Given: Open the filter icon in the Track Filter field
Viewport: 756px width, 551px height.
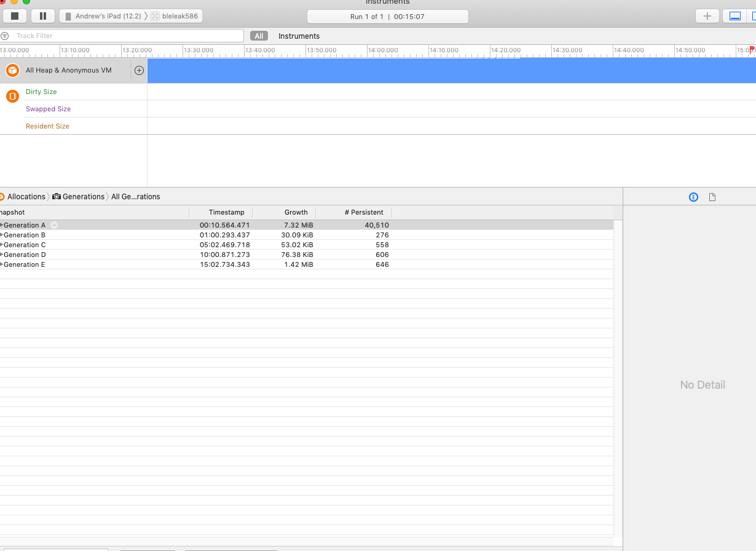Looking at the screenshot, I should coord(5,36).
